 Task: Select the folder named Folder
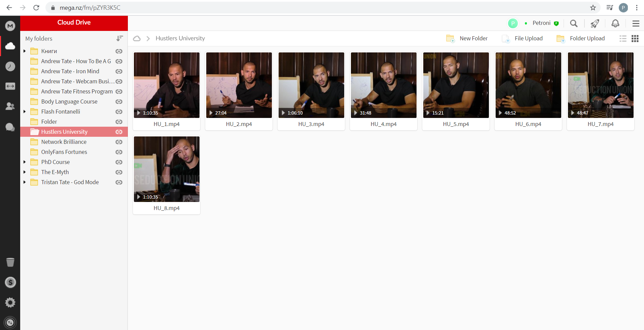pyautogui.click(x=74, y=122)
